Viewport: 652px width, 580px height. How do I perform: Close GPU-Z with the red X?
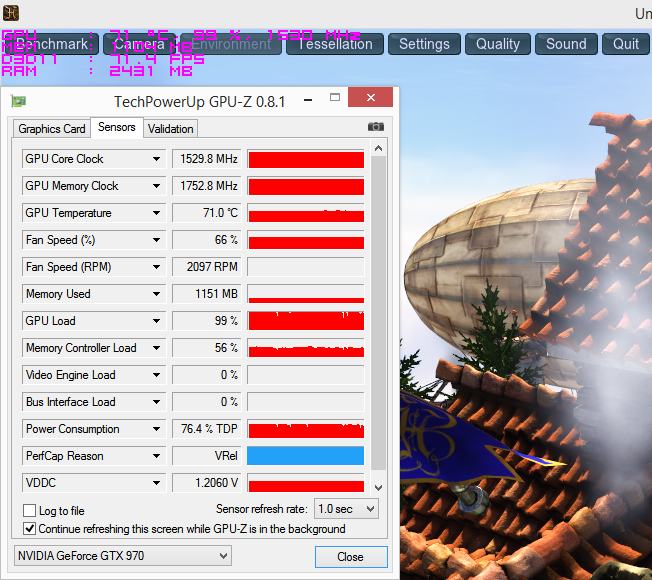coord(370,97)
